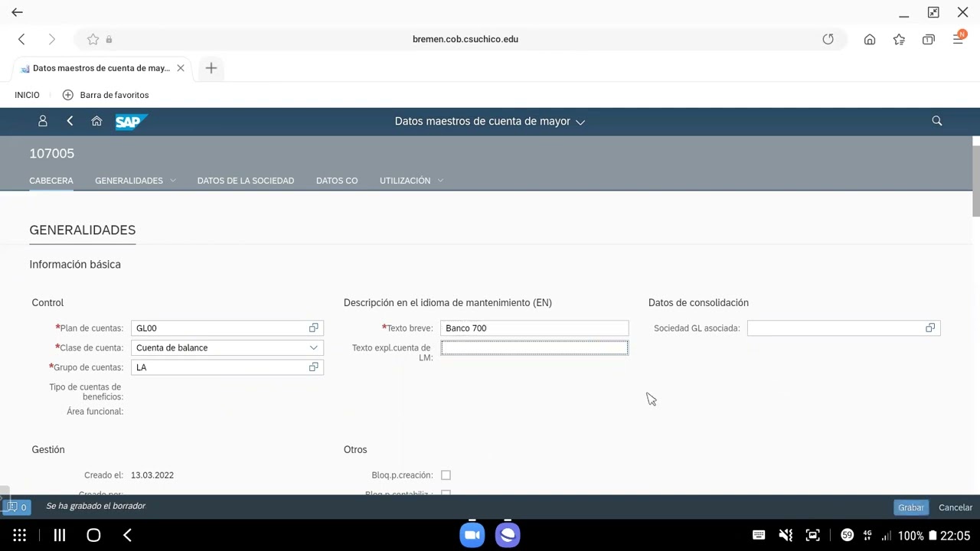Click the address bar lock icon

[x=109, y=39]
